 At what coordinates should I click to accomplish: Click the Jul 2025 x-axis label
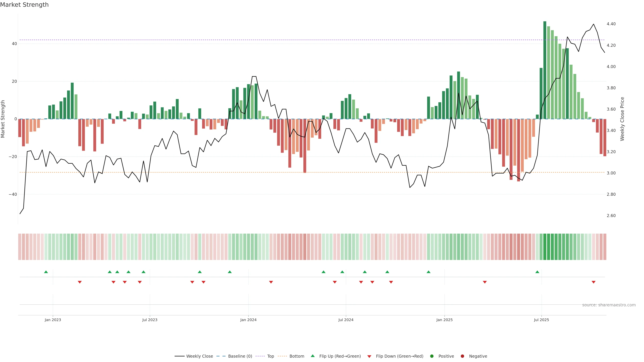point(541,320)
